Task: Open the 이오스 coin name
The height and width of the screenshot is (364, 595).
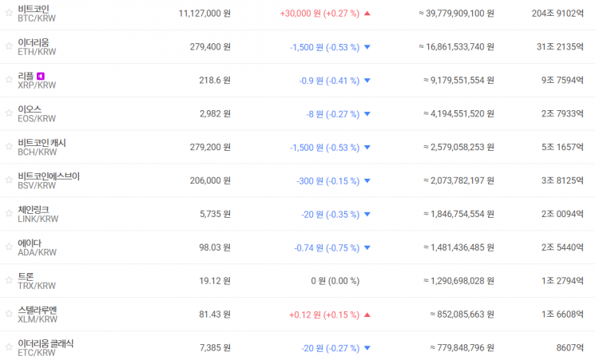Action: pos(30,109)
